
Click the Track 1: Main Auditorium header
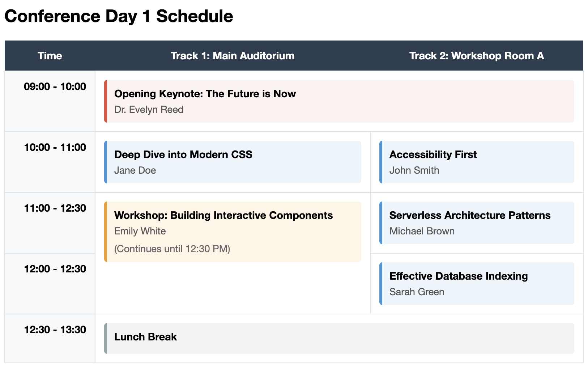pos(233,56)
